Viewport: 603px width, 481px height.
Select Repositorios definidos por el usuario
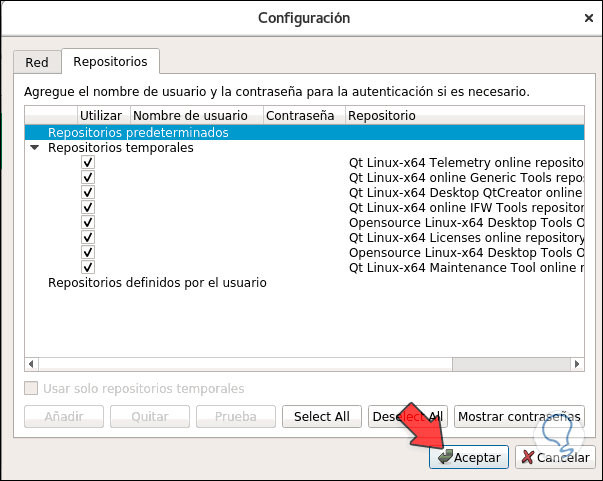coord(157,283)
